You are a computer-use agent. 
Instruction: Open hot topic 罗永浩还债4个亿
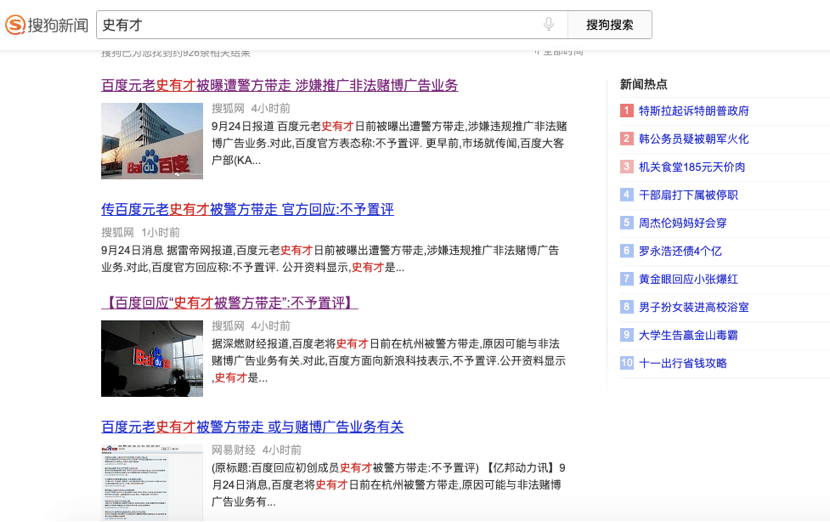680,251
